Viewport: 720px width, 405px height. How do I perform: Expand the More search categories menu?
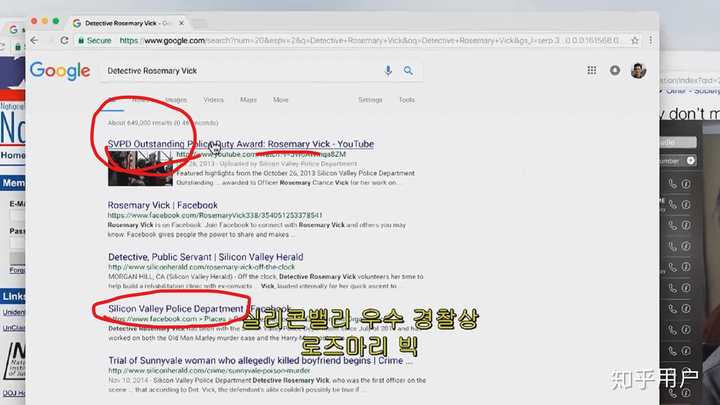point(281,100)
